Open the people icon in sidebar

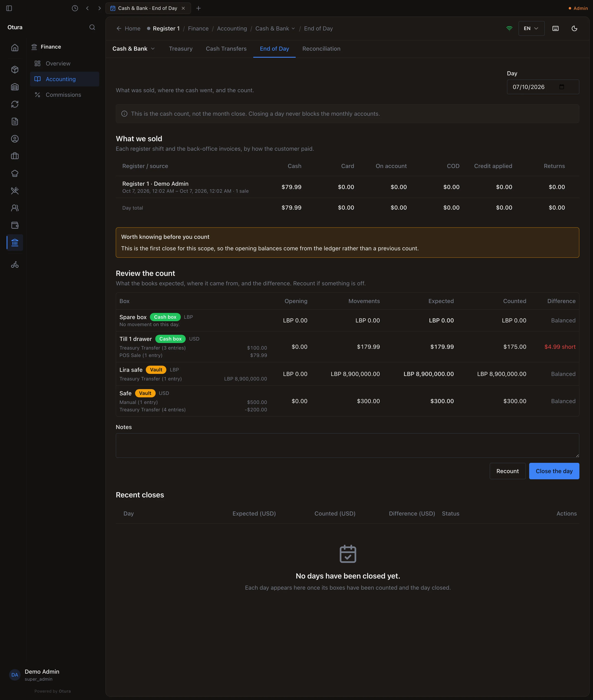click(15, 208)
